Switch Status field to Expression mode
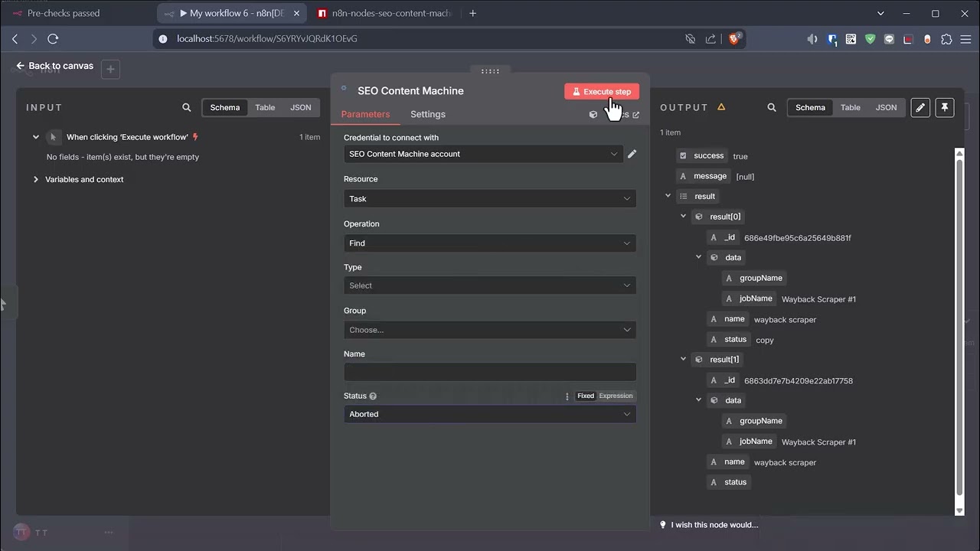Screen dimensions: 980x551 (616, 396)
